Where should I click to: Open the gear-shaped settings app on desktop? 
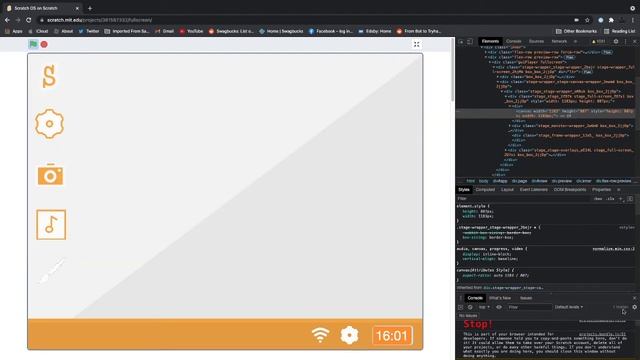point(49,124)
